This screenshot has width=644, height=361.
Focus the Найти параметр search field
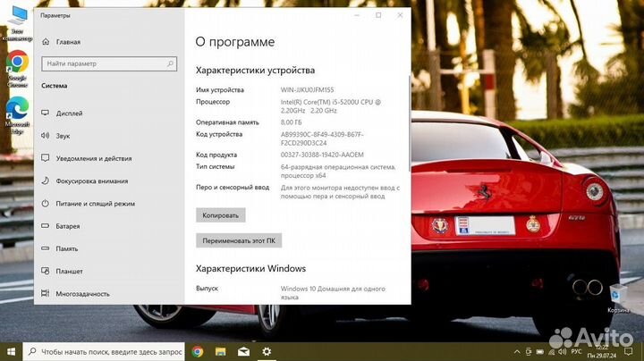(x=109, y=63)
